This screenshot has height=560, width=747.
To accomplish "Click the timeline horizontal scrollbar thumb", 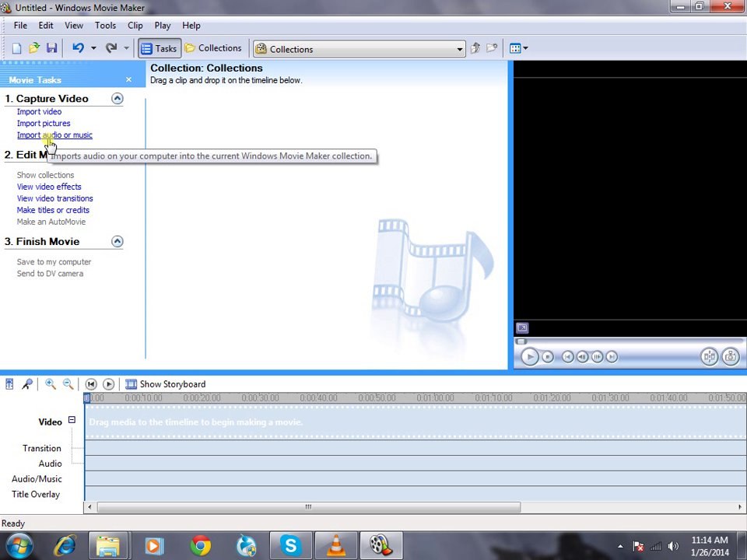I will click(x=309, y=507).
